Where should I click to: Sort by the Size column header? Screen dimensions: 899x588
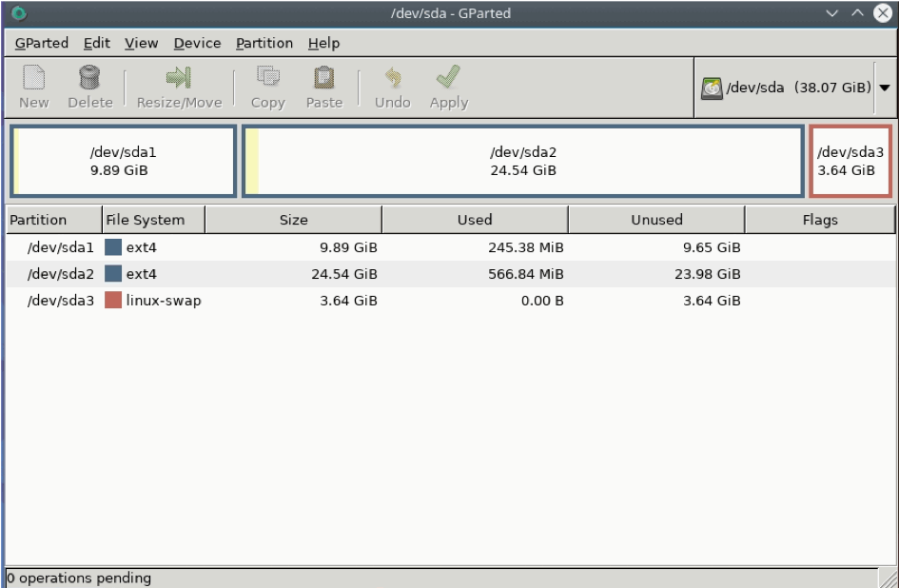point(294,220)
